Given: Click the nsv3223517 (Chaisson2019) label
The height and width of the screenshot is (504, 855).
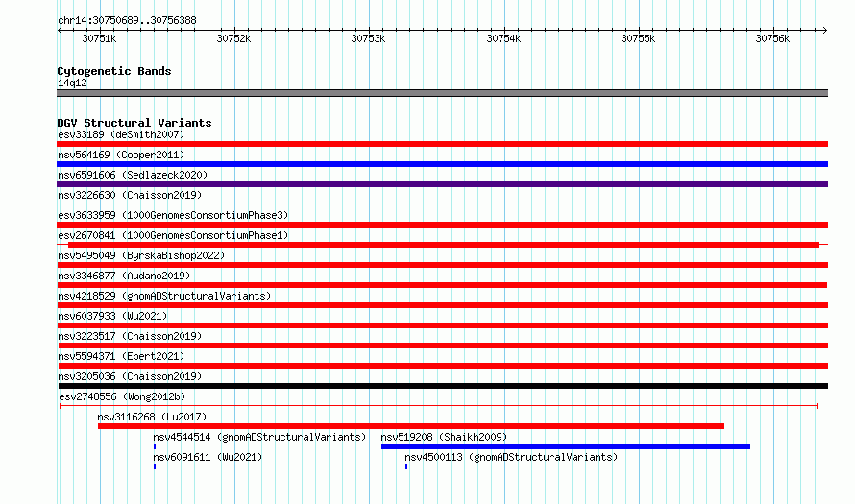Looking at the screenshot, I should point(130,336).
